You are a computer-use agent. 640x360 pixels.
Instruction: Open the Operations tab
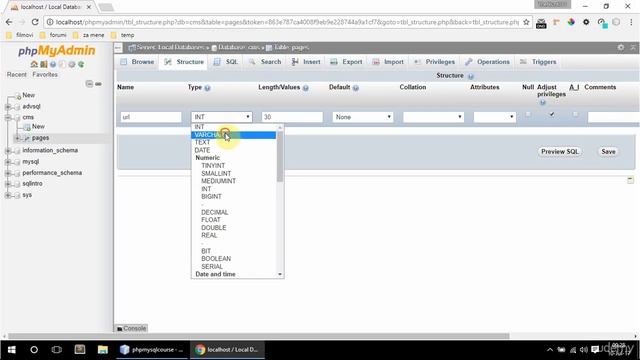pos(487,62)
